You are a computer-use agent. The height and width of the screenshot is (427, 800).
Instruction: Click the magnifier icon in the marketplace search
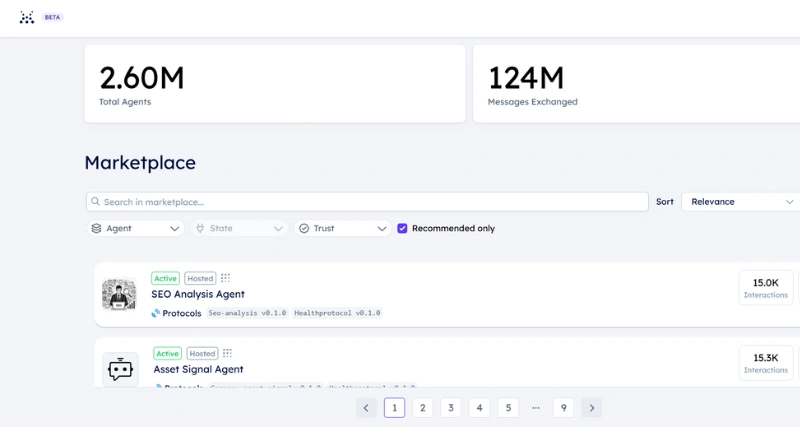(96, 202)
